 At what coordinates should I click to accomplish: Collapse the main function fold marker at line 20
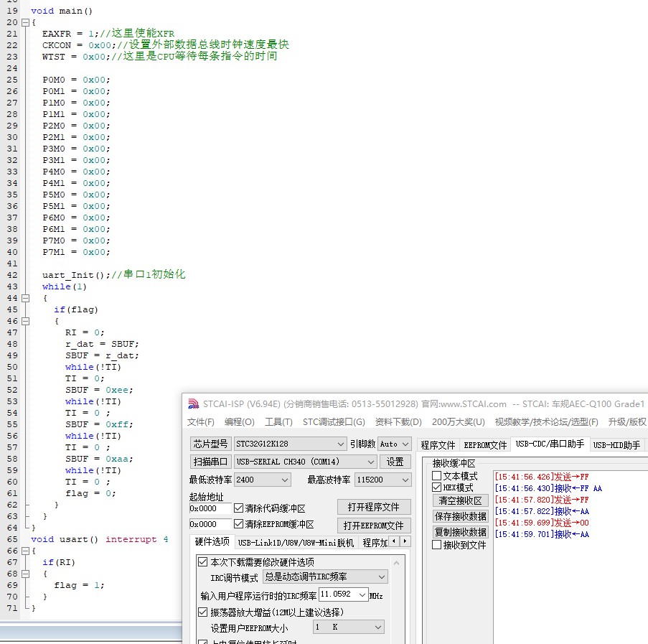click(25, 22)
